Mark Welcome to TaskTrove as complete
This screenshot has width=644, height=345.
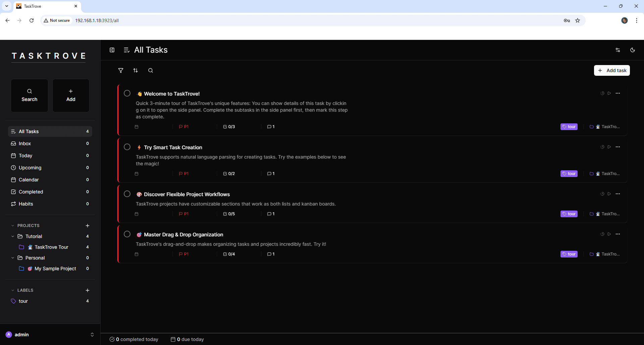click(127, 93)
